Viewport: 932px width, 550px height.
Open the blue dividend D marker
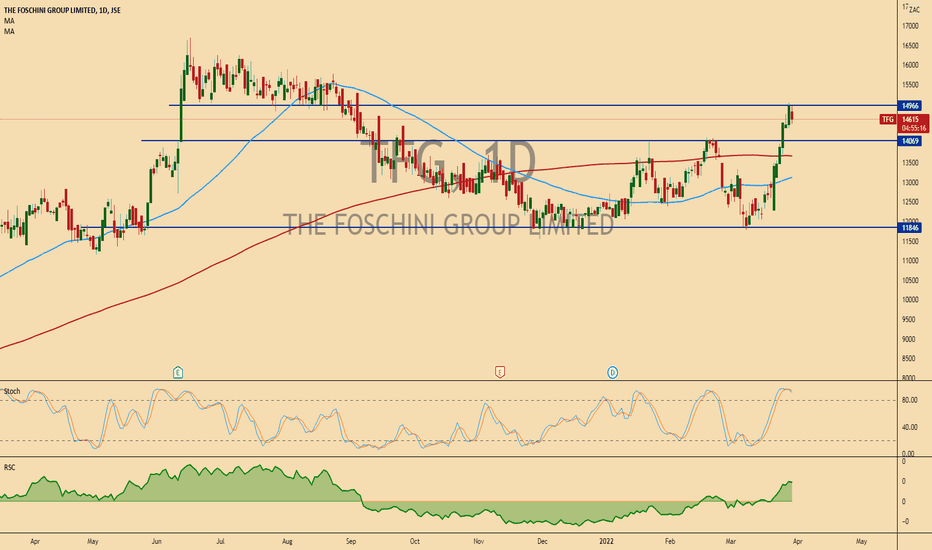click(612, 373)
